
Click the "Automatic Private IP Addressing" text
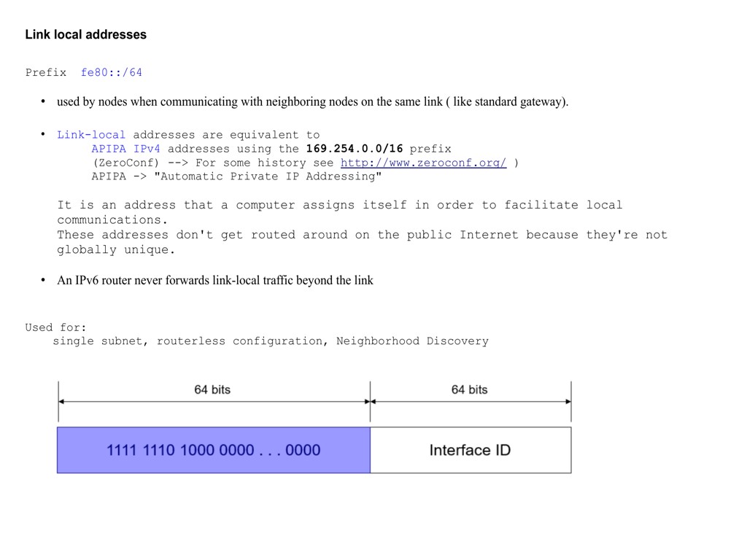(268, 176)
